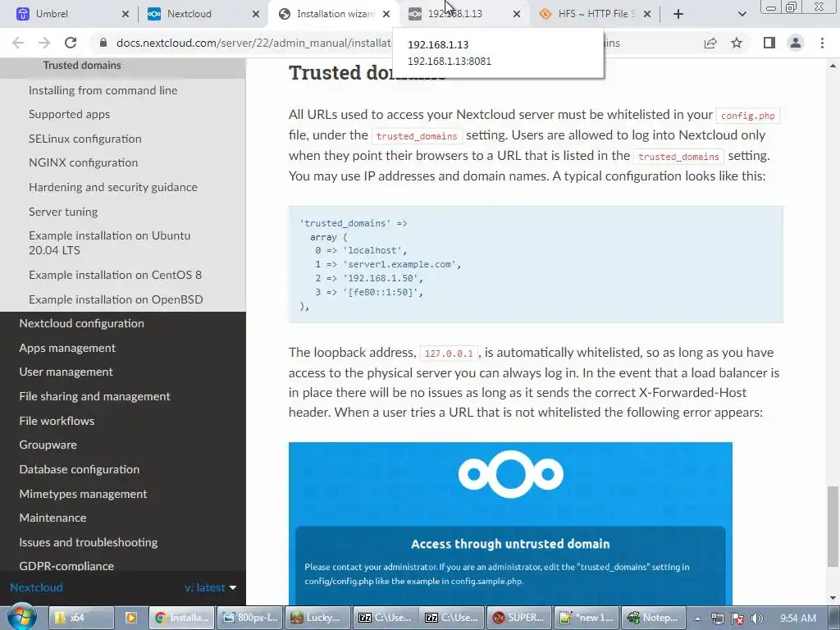The width and height of the screenshot is (840, 630).
Task: Open SELinux configuration page
Action: pyautogui.click(x=85, y=139)
